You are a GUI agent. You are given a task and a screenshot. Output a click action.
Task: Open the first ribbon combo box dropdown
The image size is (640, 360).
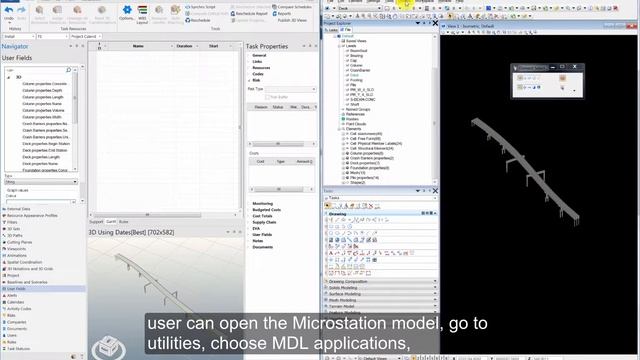19,36
